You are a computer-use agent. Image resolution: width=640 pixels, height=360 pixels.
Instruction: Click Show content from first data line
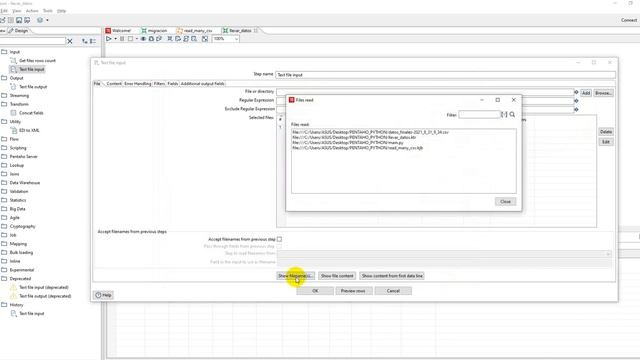tap(392, 276)
